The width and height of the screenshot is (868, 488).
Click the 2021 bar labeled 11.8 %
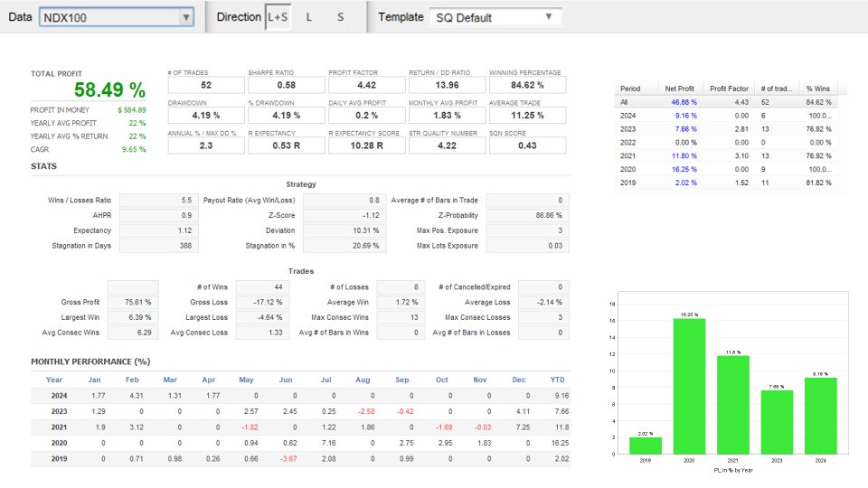tap(733, 405)
